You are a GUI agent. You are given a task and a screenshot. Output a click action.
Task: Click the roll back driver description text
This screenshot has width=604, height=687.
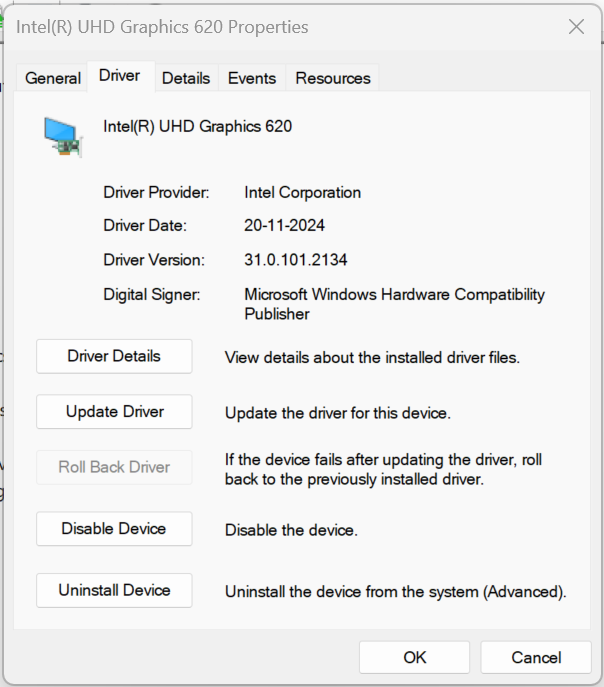point(383,470)
